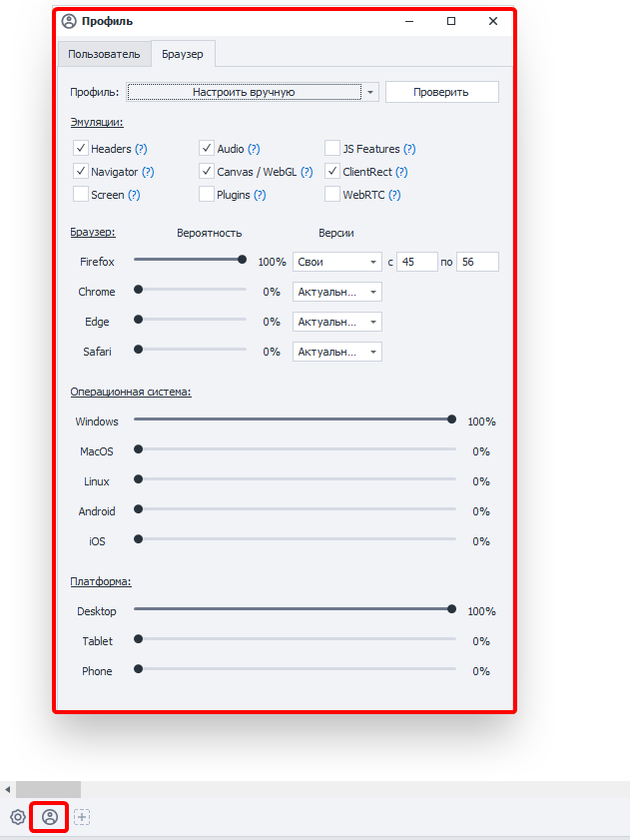Click the Canvas / WebGL help (?) icon
630x840 pixels.
click(x=307, y=172)
